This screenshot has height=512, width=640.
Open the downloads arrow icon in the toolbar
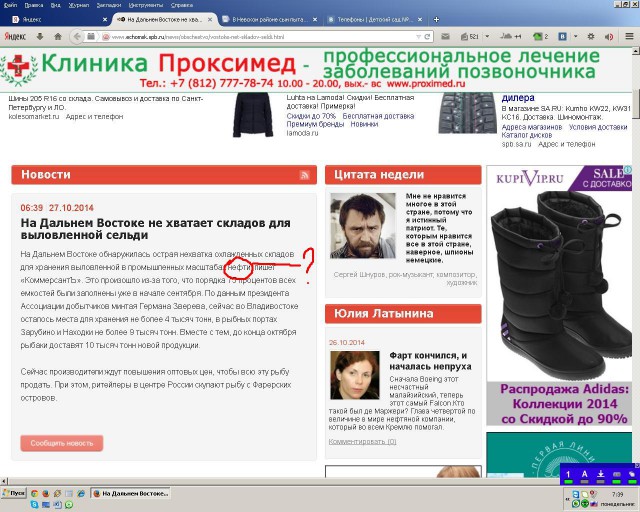[x=40, y=37]
